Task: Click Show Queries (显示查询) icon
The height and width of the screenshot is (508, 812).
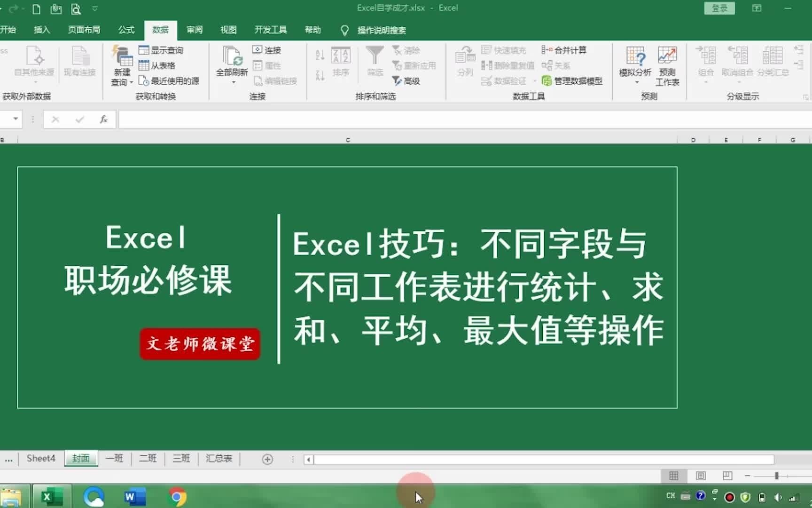Action: (x=144, y=50)
